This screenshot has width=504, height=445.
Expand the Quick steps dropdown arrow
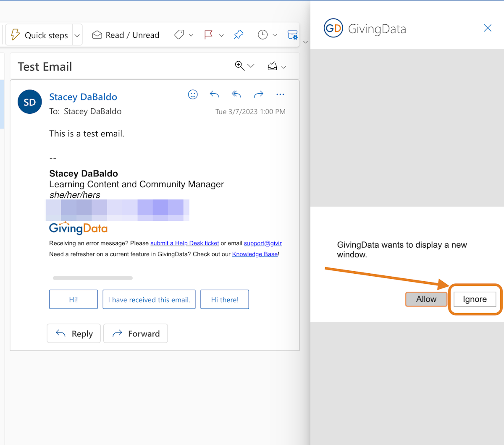click(77, 35)
